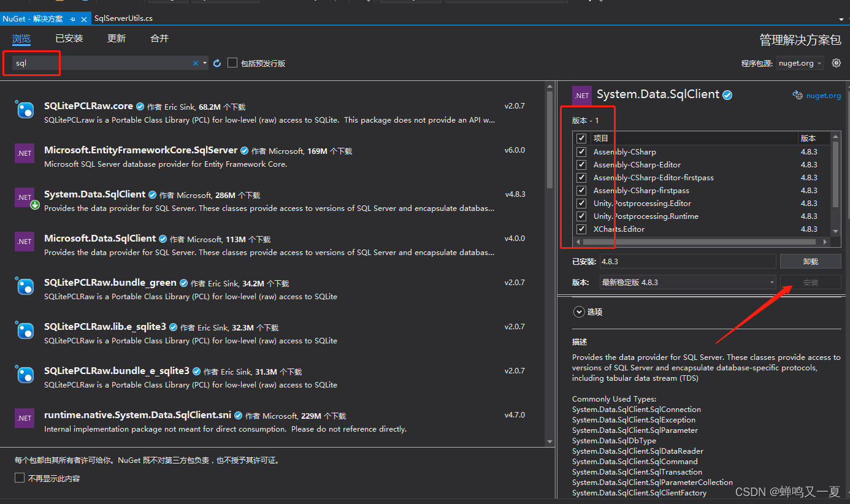Open the version dropdown showing 4.8.3
The width and height of the screenshot is (850, 504).
point(687,282)
